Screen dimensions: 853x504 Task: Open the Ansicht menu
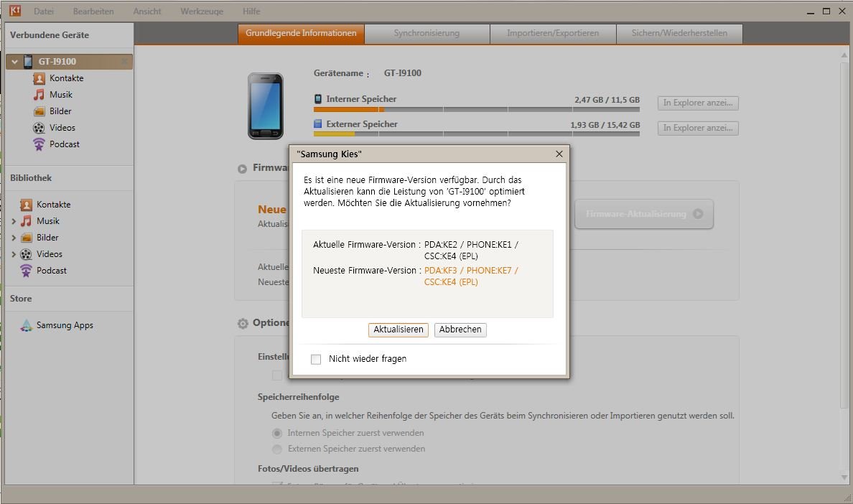coord(147,11)
